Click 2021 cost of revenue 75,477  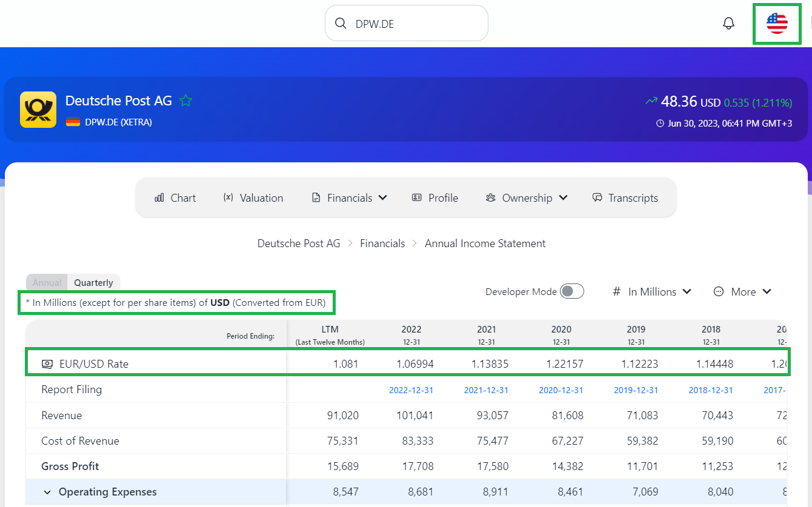click(491, 441)
